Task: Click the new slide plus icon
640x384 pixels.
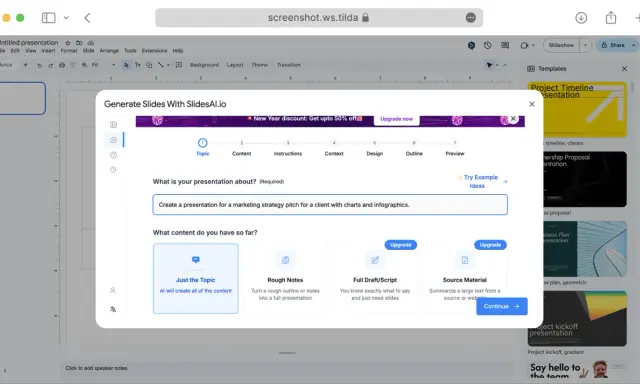Action: [x=25, y=65]
